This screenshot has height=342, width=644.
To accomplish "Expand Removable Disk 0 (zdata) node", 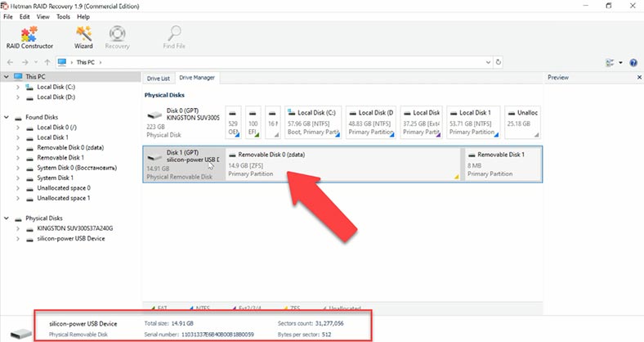I will click(x=18, y=147).
